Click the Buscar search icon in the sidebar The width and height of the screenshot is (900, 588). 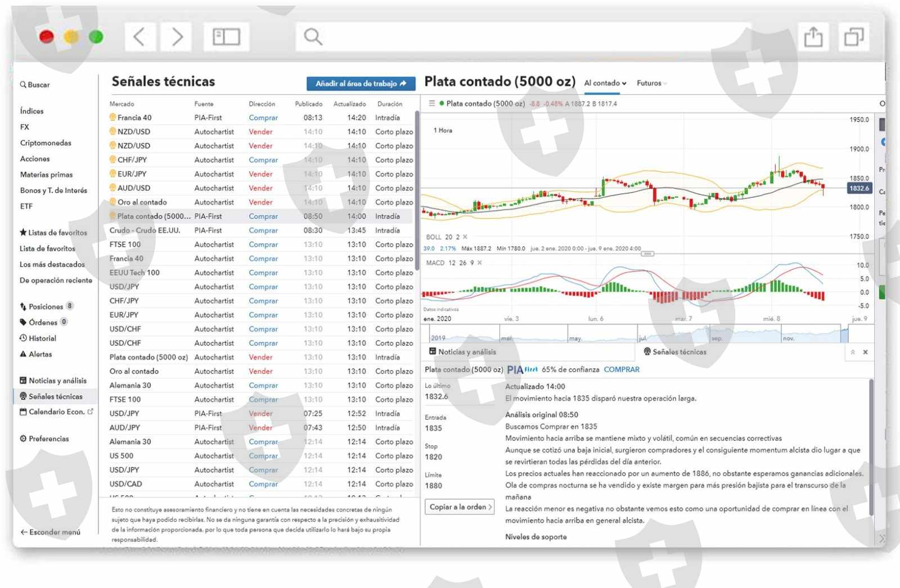pos(23,85)
